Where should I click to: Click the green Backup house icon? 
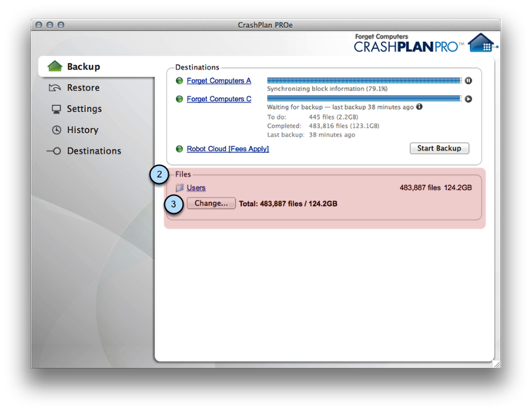(55, 66)
